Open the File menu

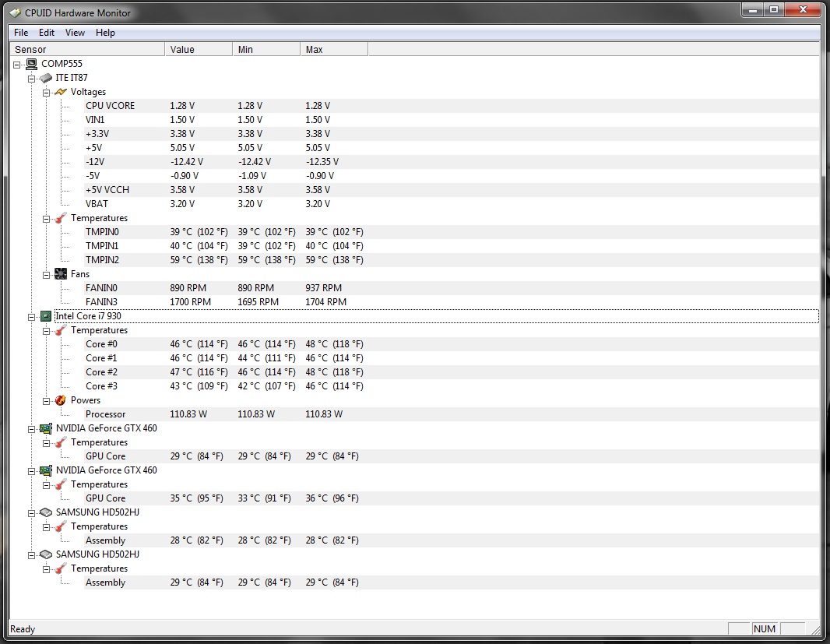click(21, 33)
